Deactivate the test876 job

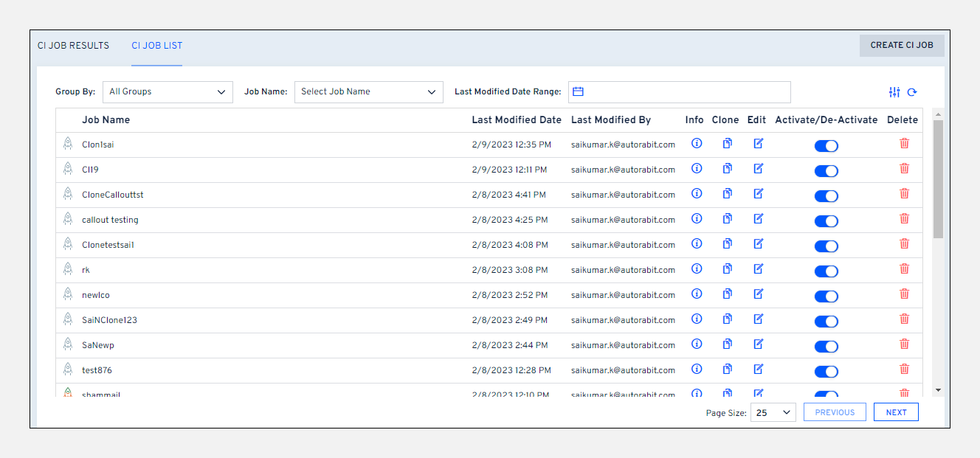[x=826, y=371]
